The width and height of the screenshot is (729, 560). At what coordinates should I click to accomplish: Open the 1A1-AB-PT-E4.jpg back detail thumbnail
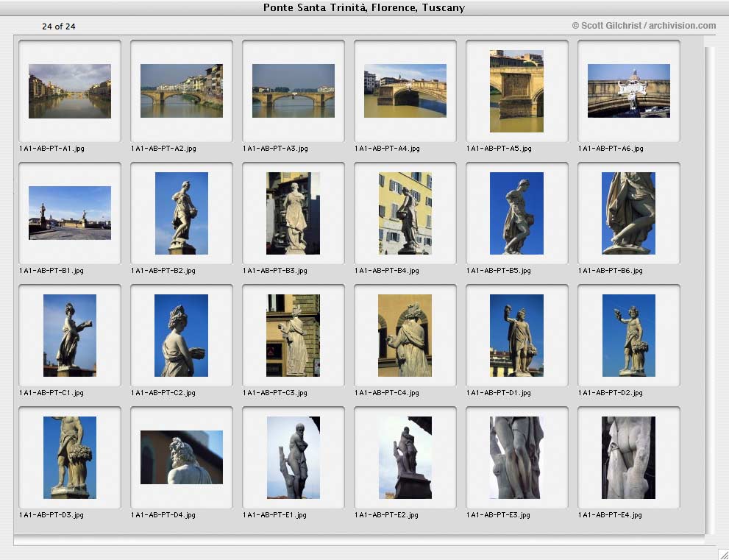click(628, 458)
